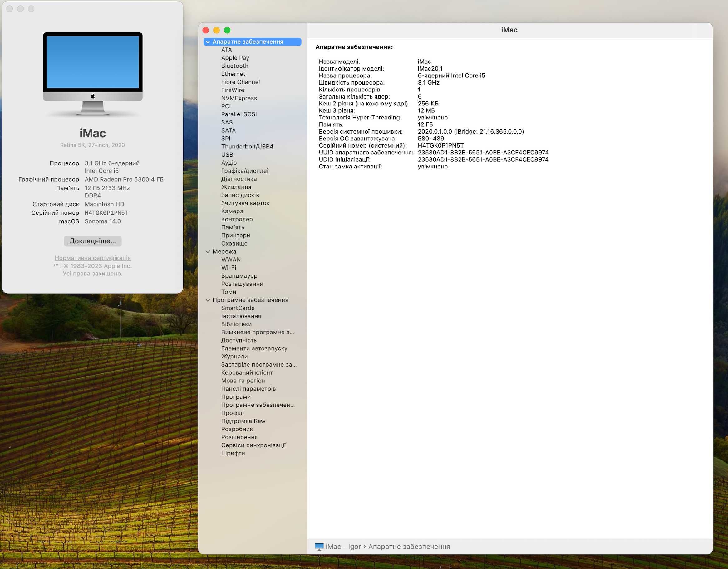The width and height of the screenshot is (728, 569).
Task: Close the System Information window with red button
Action: click(206, 30)
